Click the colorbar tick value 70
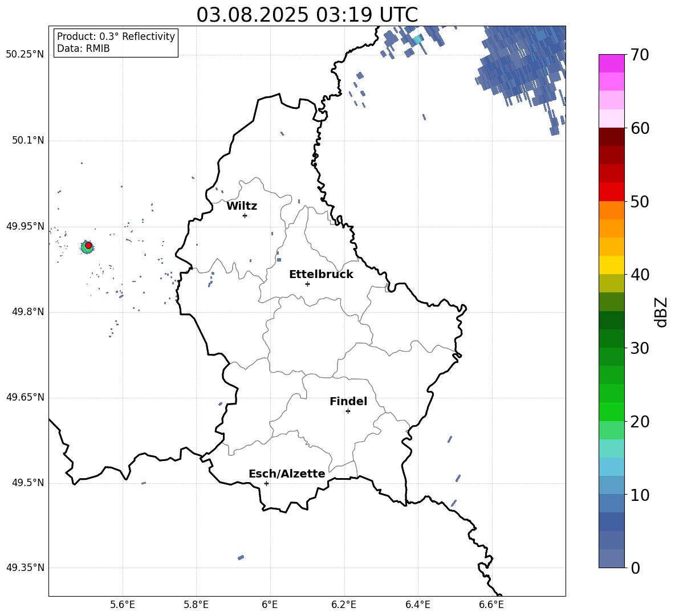The image size is (675, 616). point(640,55)
